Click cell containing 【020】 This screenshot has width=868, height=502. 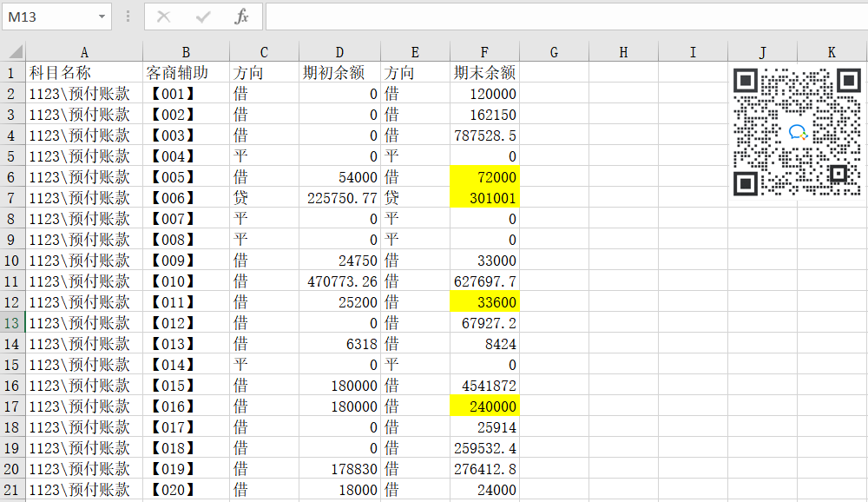click(186, 490)
